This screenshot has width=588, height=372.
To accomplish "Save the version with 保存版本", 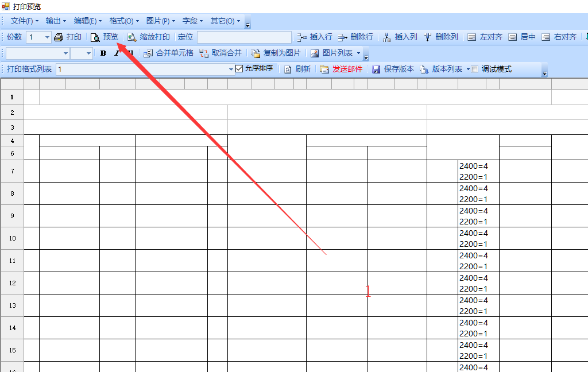I will pos(393,69).
